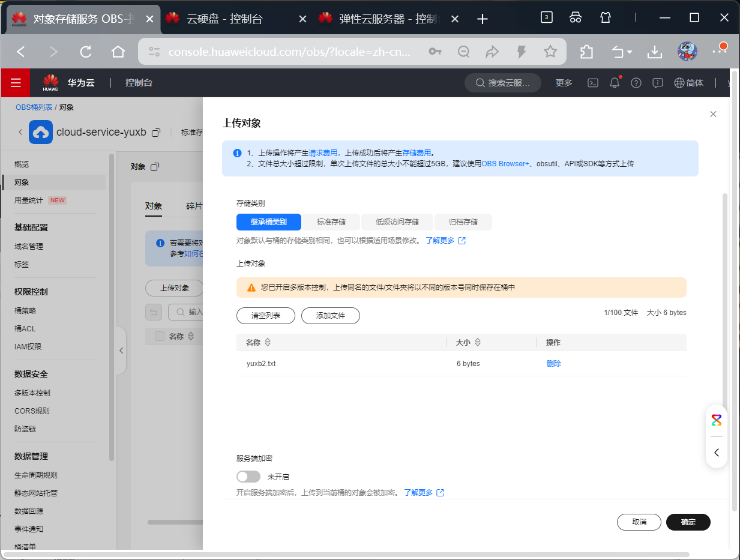Click the colorful floating assistant icon

coord(717,420)
